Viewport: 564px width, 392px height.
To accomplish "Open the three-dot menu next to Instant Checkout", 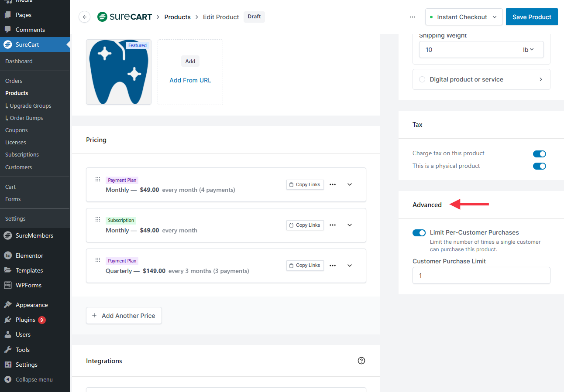I will pyautogui.click(x=413, y=17).
